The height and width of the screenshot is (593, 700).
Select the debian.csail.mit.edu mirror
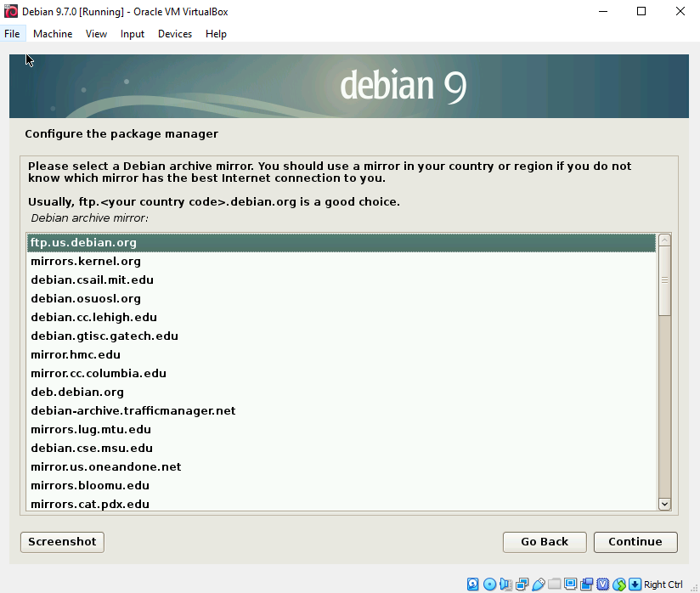[x=342, y=280]
